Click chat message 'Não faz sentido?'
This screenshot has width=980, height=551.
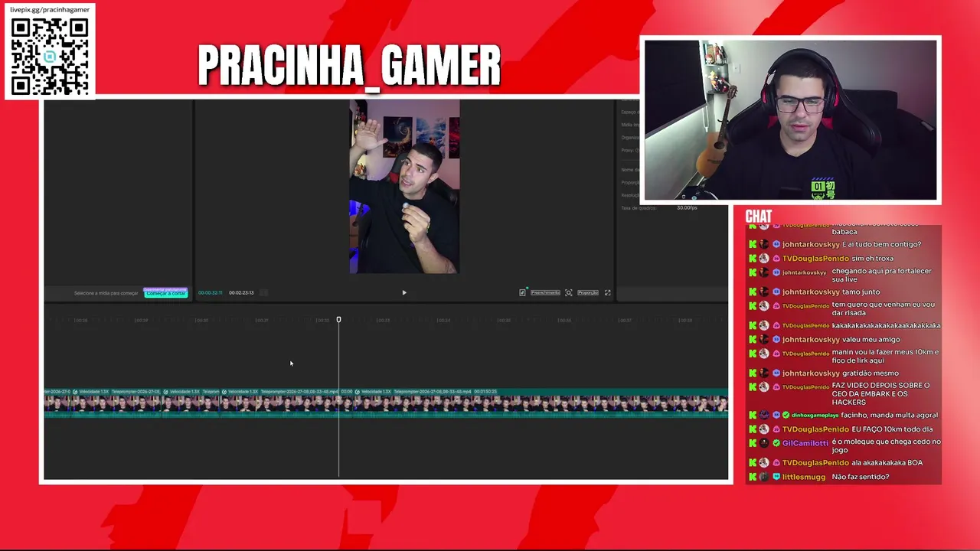point(861,477)
